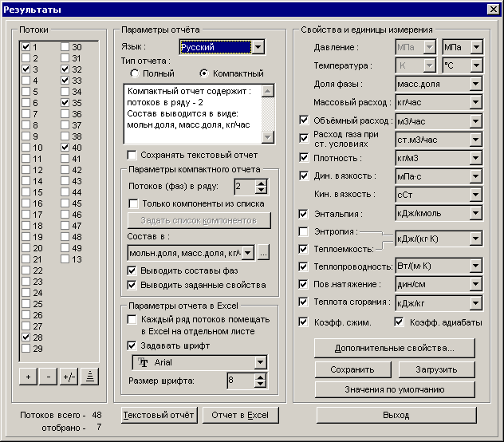Open temperature units °C dropdown
The width and height of the screenshot is (504, 442).
tap(476, 65)
